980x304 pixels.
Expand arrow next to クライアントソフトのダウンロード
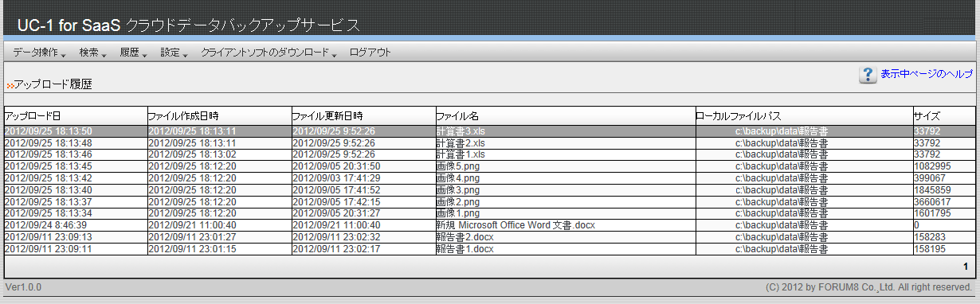pos(334,55)
